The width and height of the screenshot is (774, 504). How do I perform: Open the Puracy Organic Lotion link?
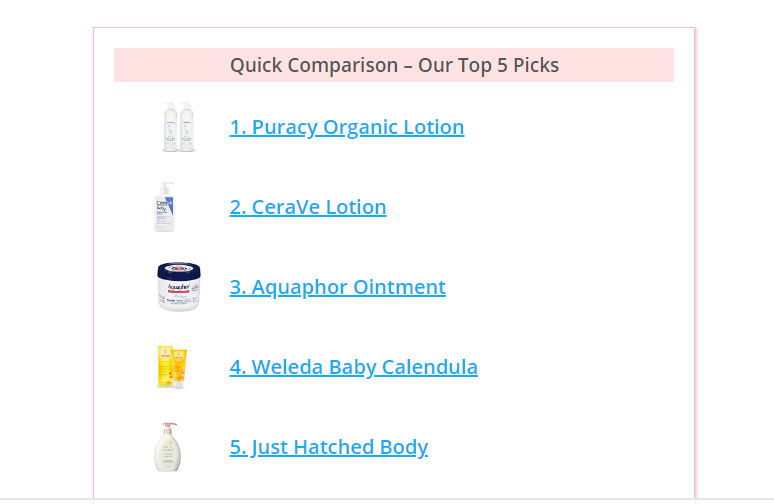(347, 127)
